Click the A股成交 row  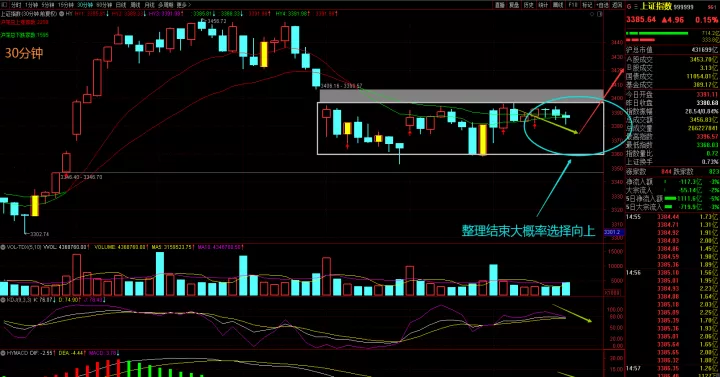(672, 59)
